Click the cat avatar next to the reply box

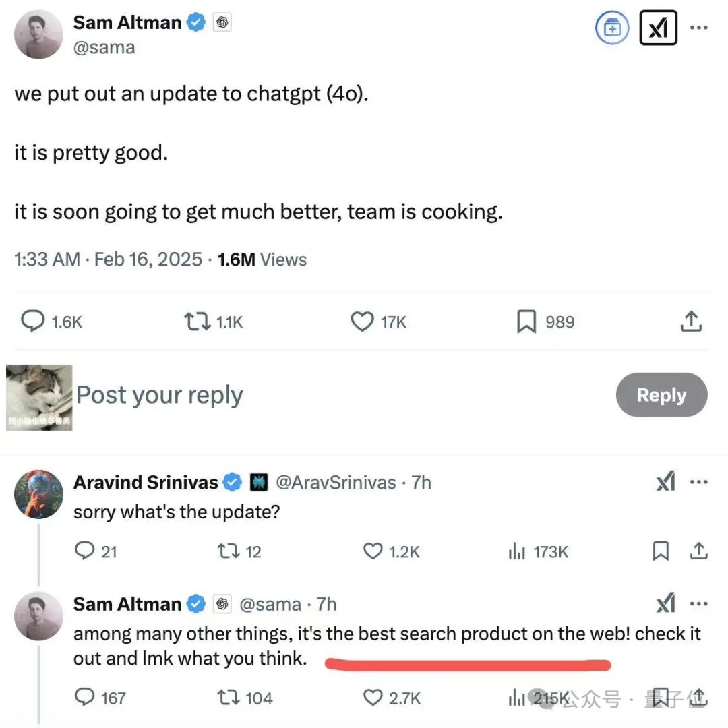[x=38, y=396]
